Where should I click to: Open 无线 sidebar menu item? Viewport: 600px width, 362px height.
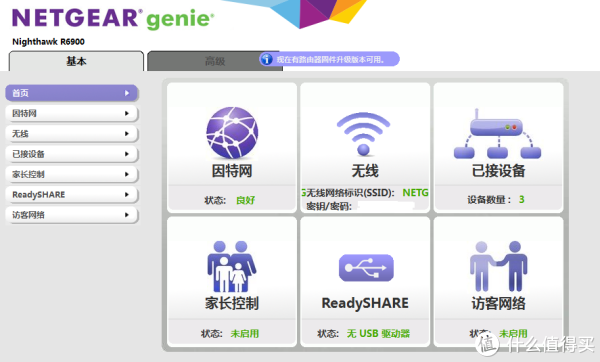pyautogui.click(x=71, y=134)
